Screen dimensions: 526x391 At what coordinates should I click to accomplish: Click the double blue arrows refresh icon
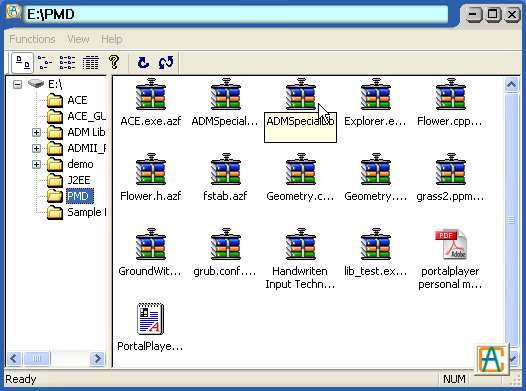point(166,63)
